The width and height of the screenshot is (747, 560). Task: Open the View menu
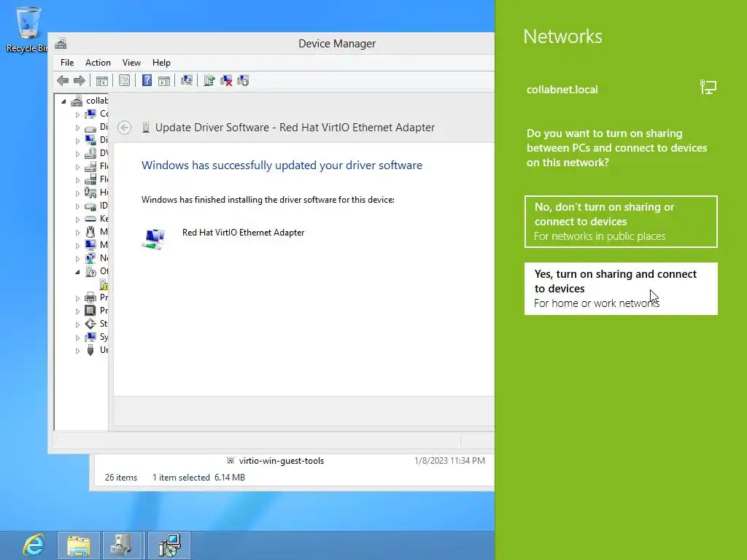click(131, 63)
